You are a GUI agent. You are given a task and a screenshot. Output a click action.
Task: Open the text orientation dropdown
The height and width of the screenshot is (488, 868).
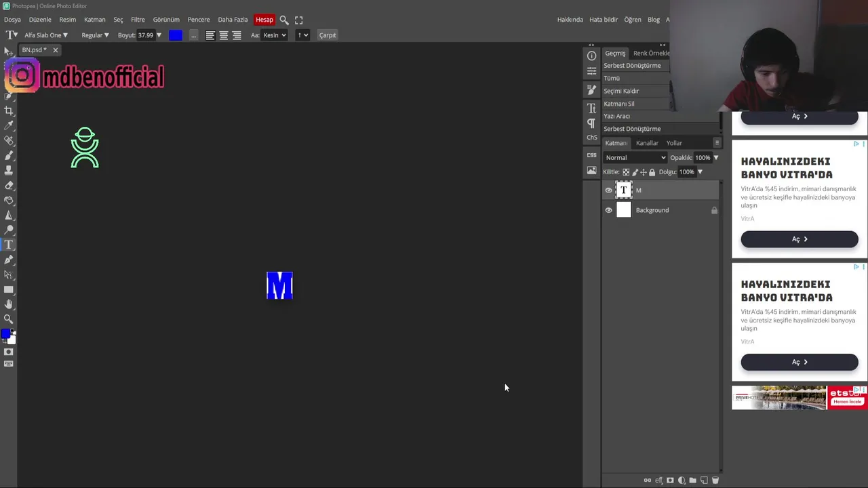click(302, 35)
